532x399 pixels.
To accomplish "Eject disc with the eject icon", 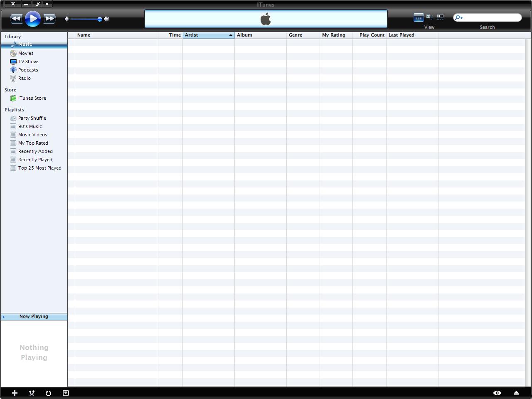I will (516, 393).
